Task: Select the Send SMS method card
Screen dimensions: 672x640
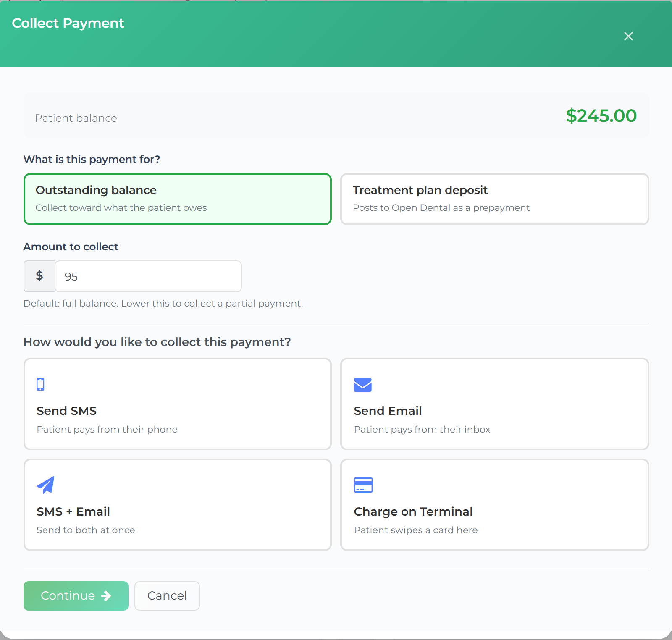Action: tap(178, 404)
